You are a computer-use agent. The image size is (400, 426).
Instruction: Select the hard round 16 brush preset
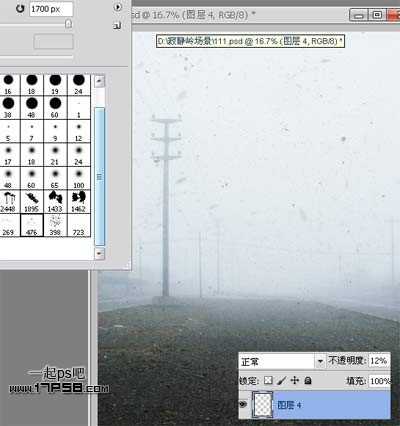pos(8,85)
